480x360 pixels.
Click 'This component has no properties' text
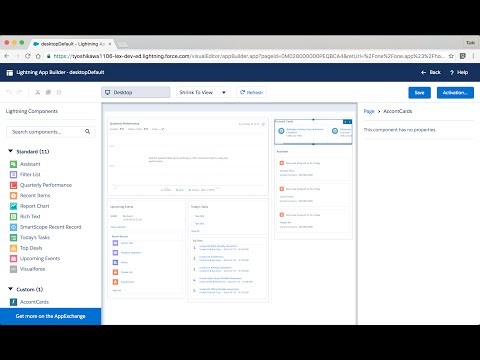(399, 130)
